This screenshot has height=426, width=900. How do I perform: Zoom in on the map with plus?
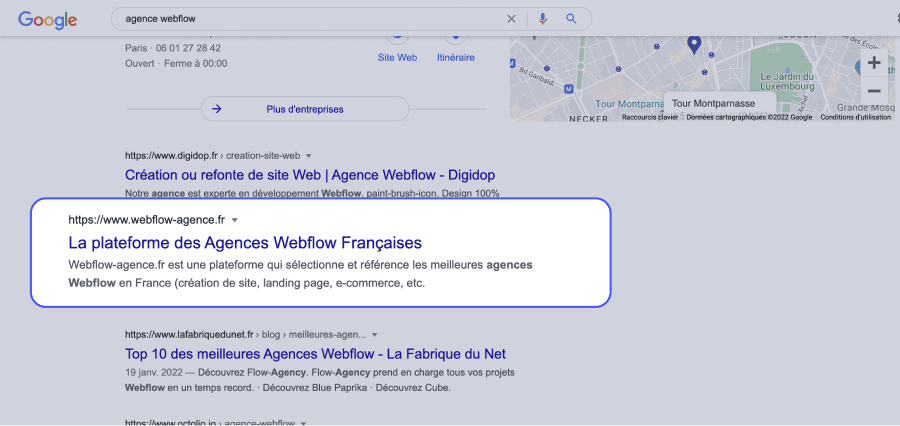pos(874,63)
